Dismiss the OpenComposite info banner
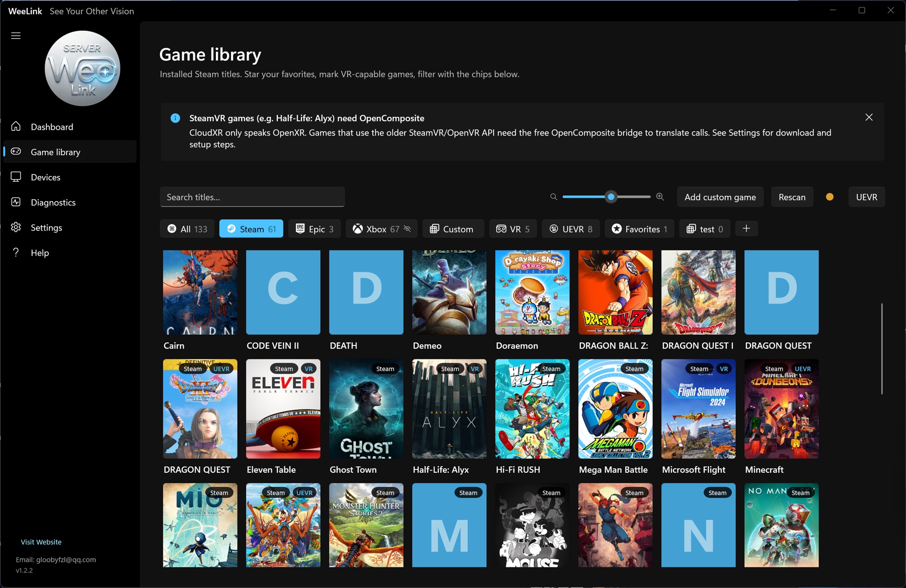The image size is (906, 588). point(869,117)
